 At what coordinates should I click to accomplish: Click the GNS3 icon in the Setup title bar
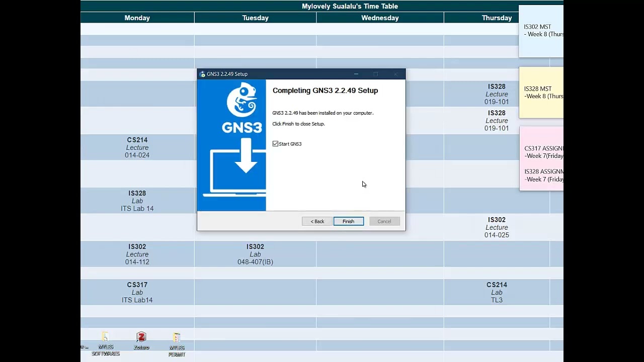coord(202,74)
